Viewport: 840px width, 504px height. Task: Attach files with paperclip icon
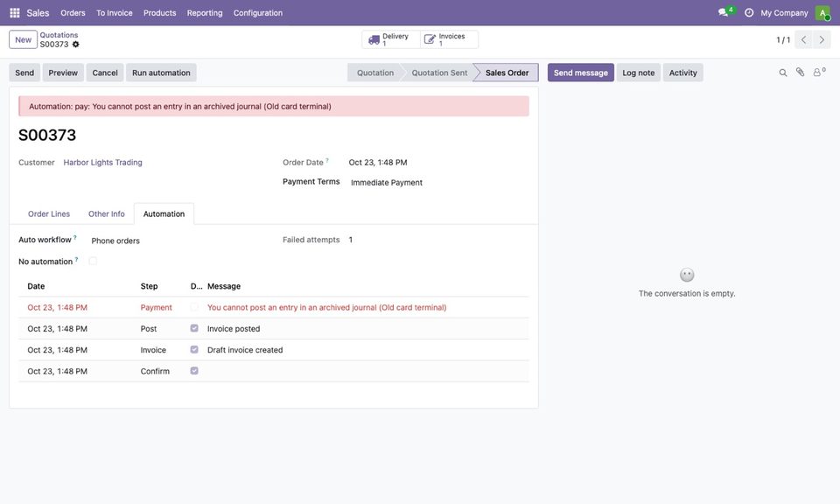800,73
